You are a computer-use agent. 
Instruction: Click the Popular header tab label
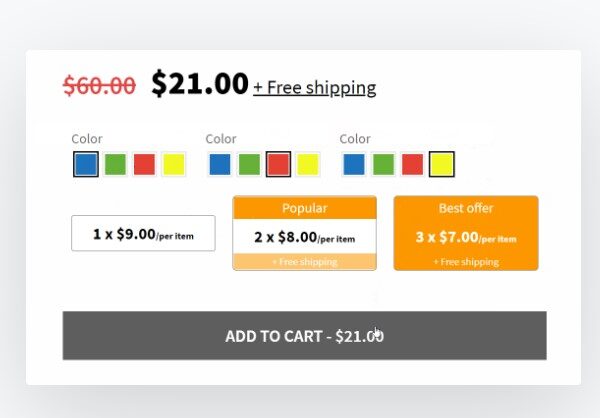(x=305, y=208)
